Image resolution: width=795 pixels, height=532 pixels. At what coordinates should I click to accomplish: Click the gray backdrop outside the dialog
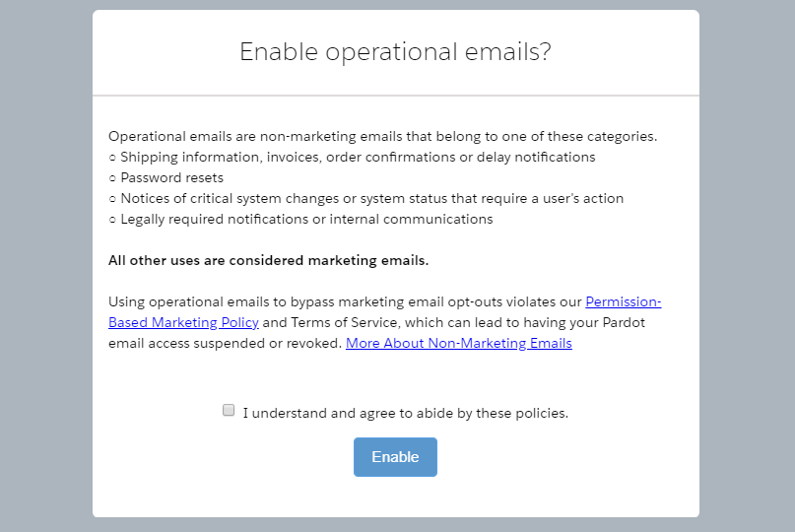pyautogui.click(x=44, y=266)
